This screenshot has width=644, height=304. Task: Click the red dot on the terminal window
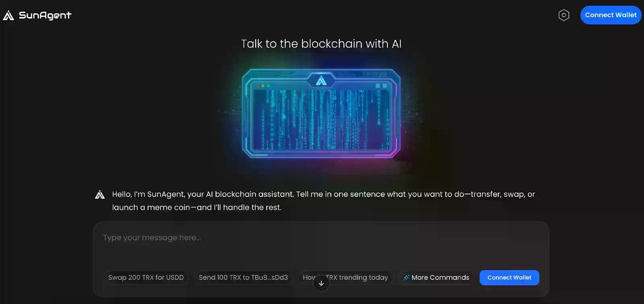point(256,86)
